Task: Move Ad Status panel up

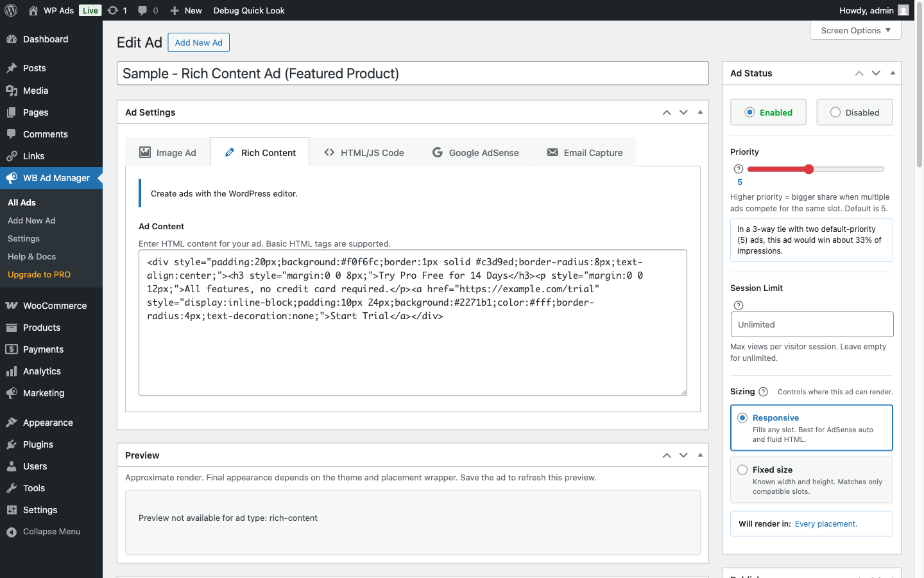Action: [859, 73]
